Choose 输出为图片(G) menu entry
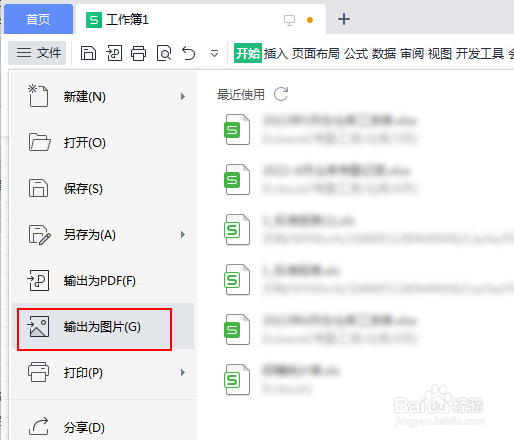 pyautogui.click(x=103, y=327)
